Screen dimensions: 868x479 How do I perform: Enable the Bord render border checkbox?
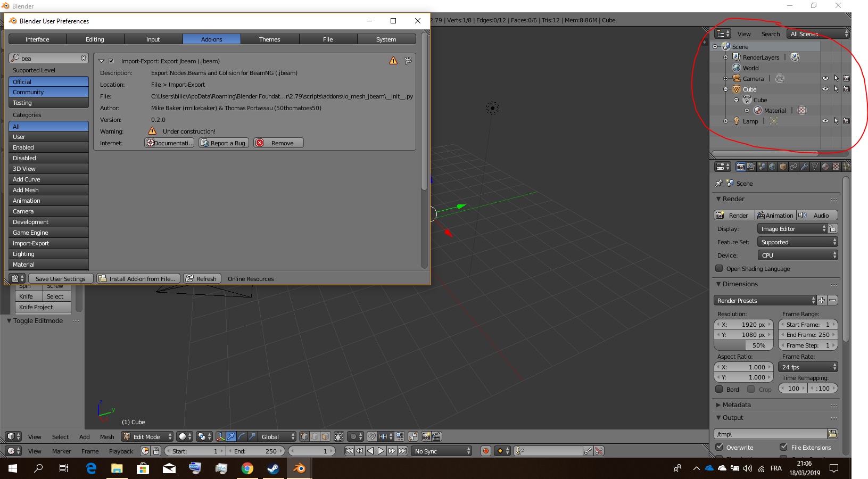[720, 389]
